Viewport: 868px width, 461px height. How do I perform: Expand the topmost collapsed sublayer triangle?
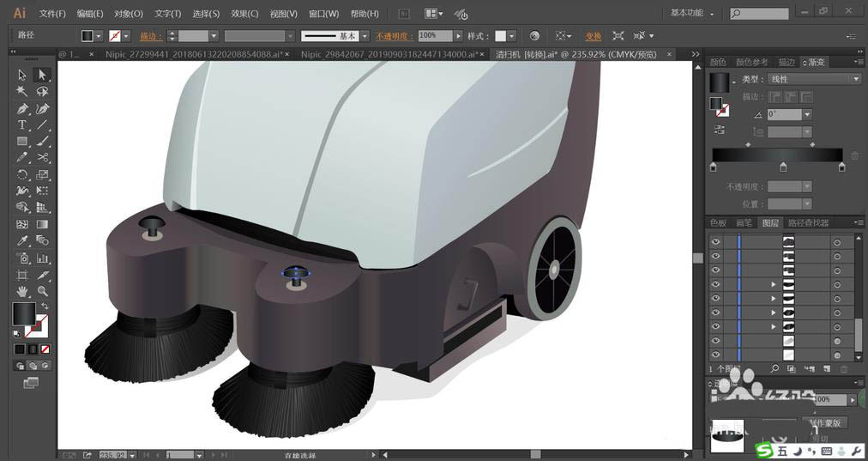pyautogui.click(x=774, y=284)
